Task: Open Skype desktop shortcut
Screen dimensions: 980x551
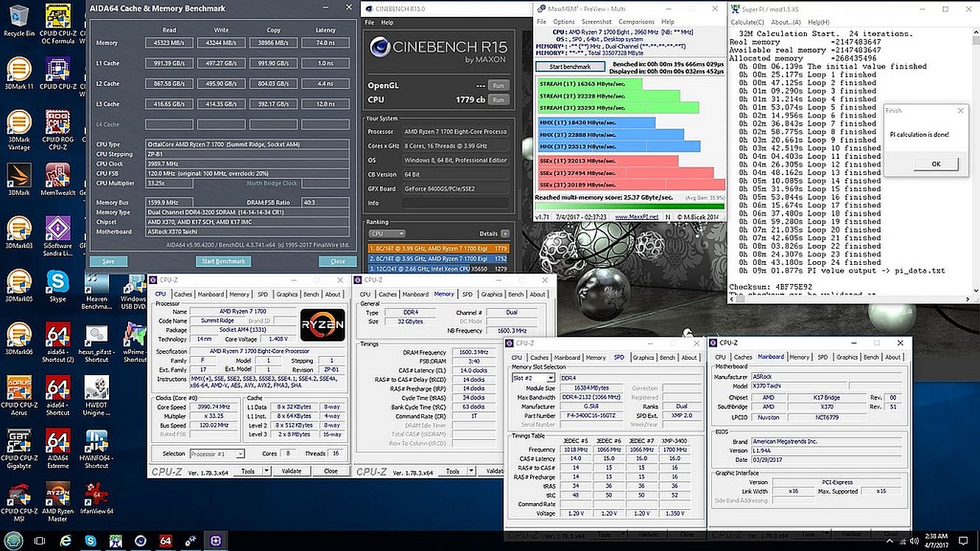Action: click(57, 286)
